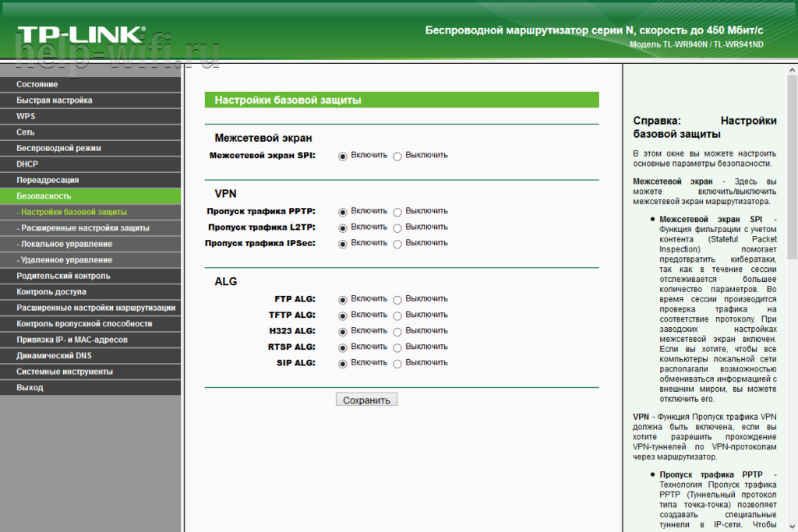Disable L2TP passthrough (Выключить)
The width and height of the screenshot is (798, 532).
pyautogui.click(x=397, y=228)
